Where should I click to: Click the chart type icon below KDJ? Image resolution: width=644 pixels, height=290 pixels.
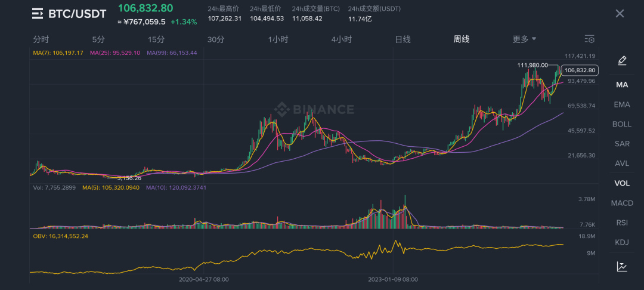pos(622,267)
